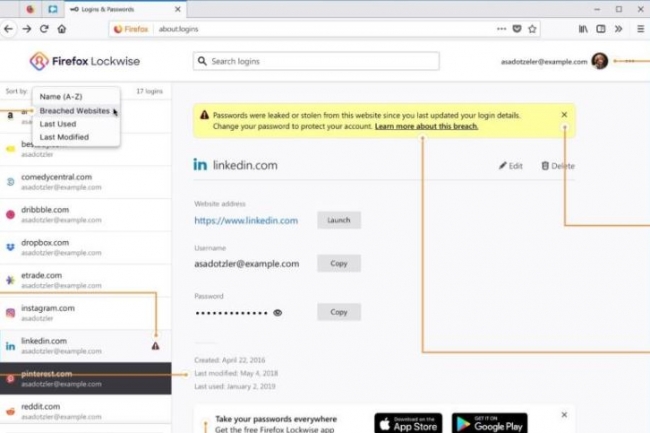Select the comedycentral.com login

coord(85,182)
